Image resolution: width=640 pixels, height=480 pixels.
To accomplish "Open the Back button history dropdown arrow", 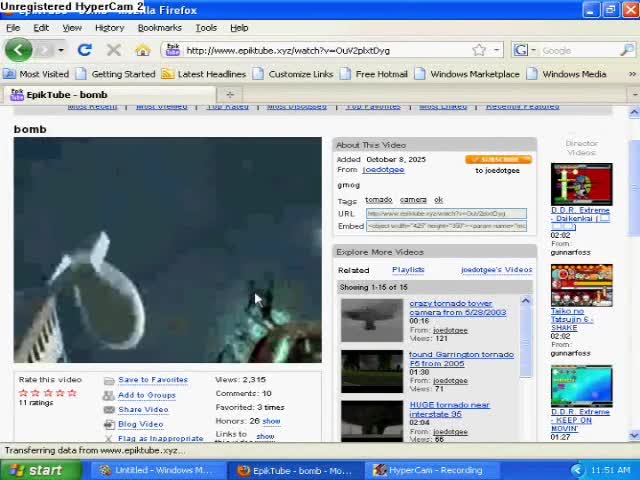I will (60, 50).
